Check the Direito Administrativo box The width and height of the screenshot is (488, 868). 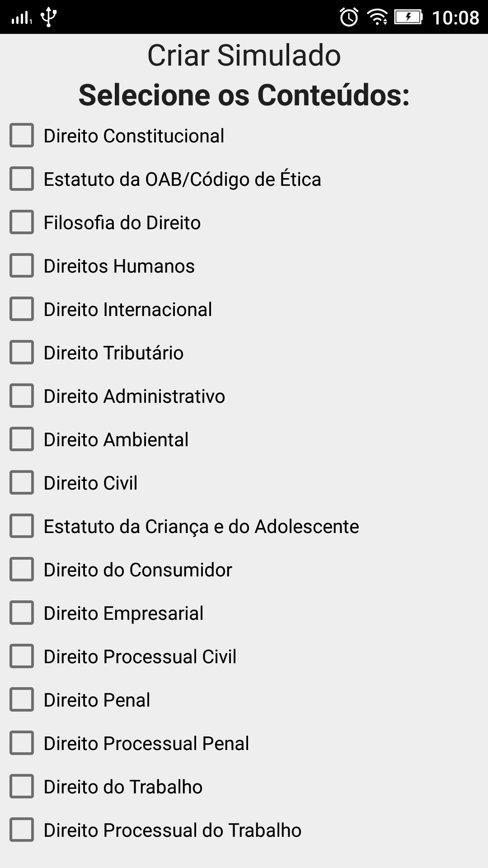click(x=22, y=396)
